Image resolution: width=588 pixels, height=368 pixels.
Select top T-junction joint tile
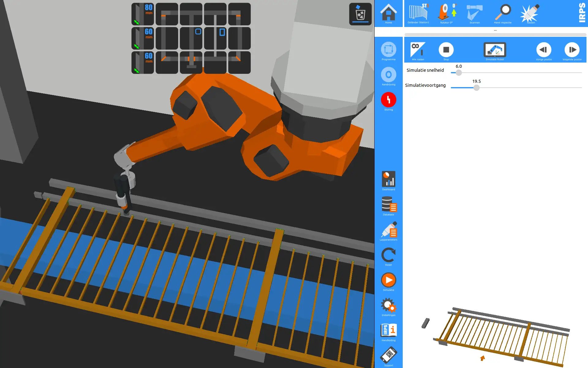(x=191, y=14)
